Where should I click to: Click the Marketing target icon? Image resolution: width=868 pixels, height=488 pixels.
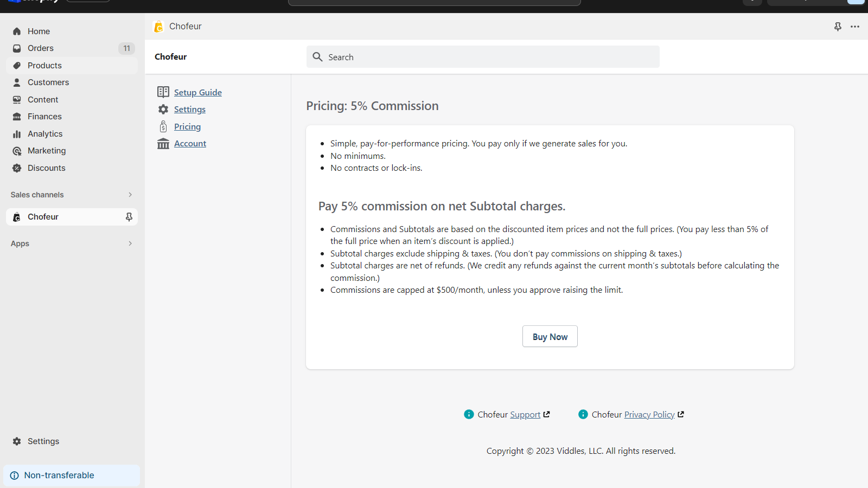click(x=17, y=151)
